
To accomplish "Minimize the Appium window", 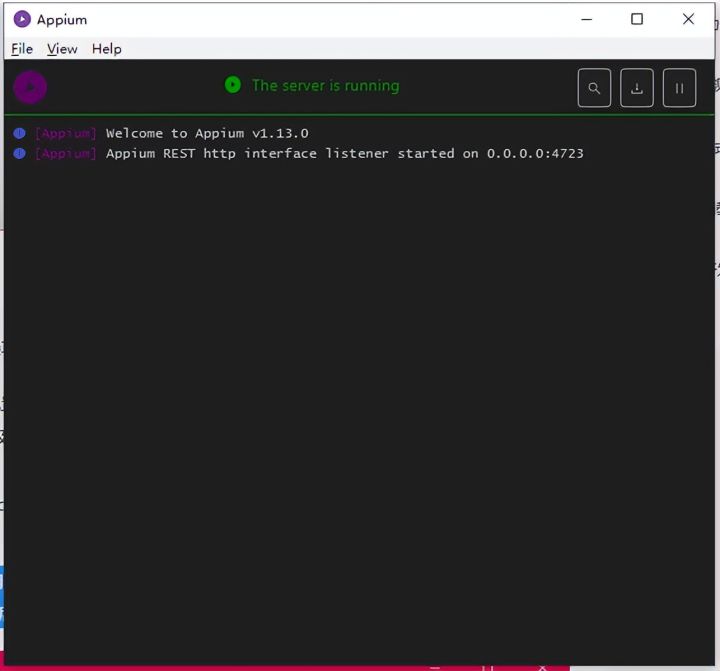I will coord(586,19).
